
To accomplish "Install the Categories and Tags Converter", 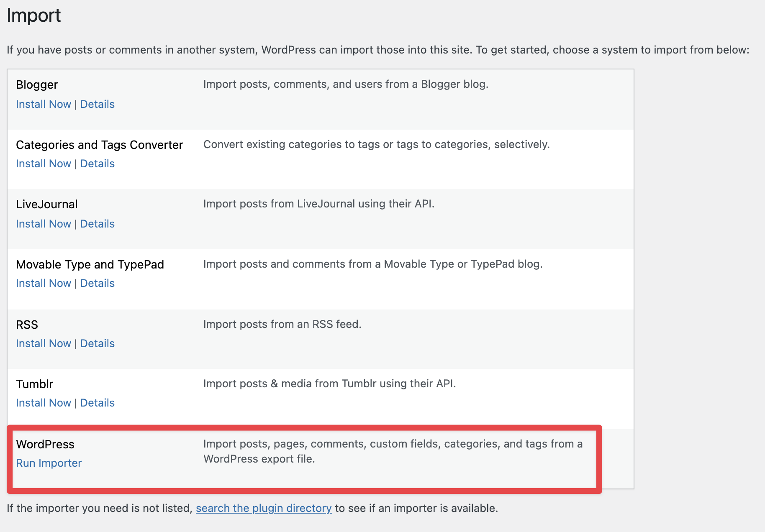I will coord(43,164).
